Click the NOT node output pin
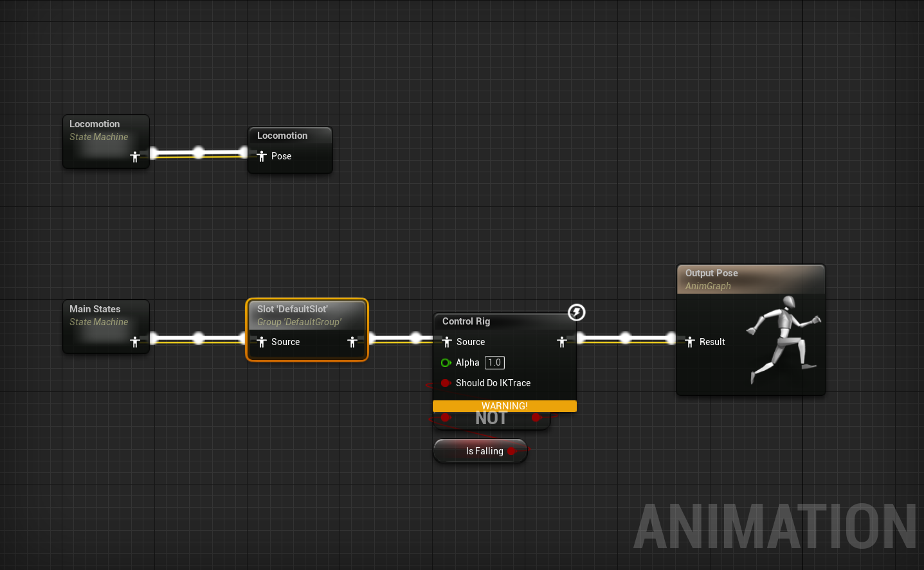The image size is (924, 570). (x=537, y=418)
